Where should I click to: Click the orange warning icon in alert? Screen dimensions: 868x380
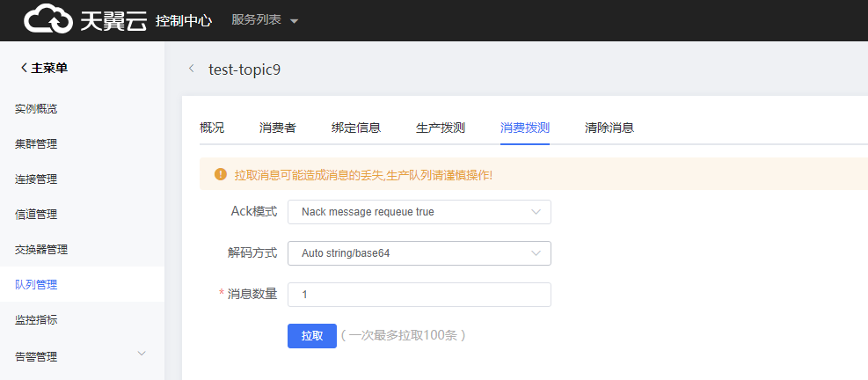tap(221, 175)
